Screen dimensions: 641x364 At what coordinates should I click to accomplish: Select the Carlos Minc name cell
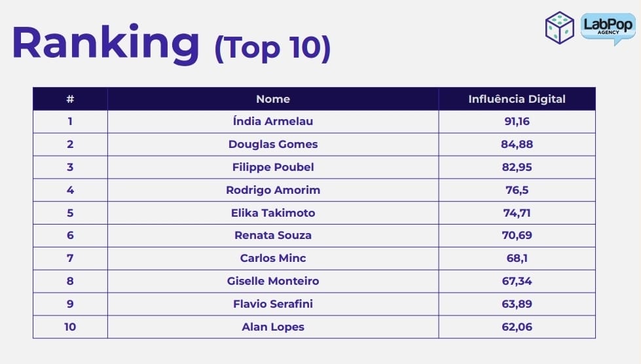pos(273,258)
